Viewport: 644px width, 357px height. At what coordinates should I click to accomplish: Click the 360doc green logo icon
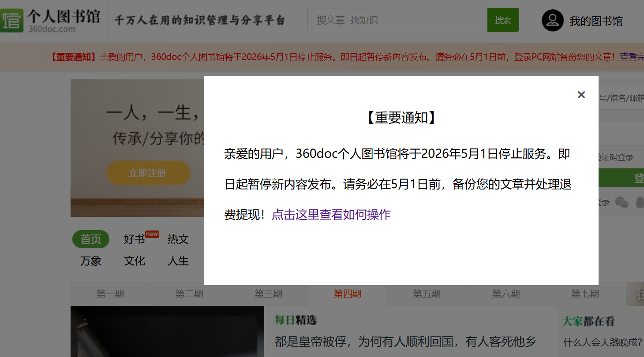click(12, 19)
